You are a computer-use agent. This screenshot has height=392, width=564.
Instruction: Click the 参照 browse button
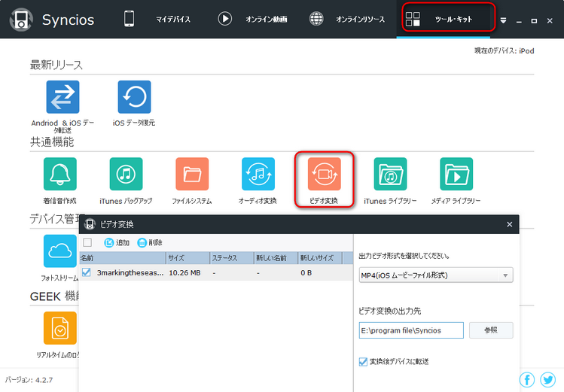point(491,330)
